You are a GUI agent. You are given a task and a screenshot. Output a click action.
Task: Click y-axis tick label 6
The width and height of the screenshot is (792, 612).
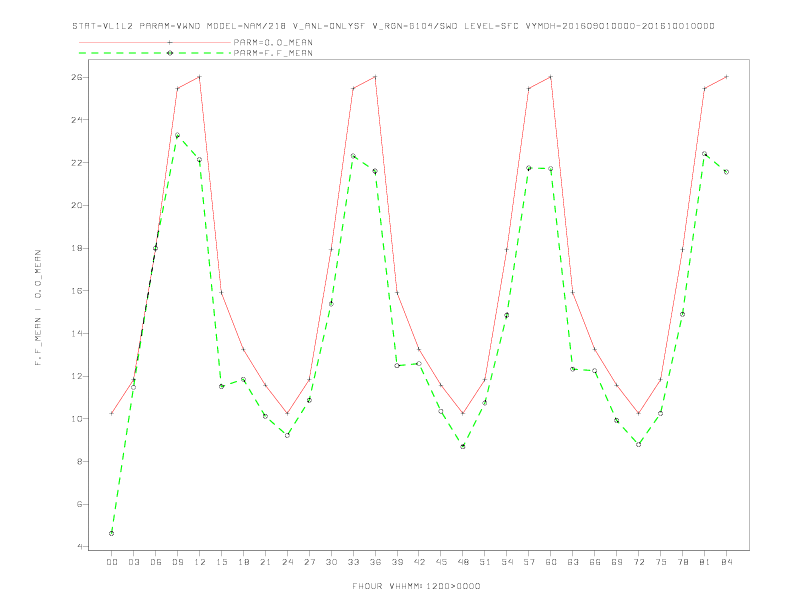pyautogui.click(x=79, y=504)
